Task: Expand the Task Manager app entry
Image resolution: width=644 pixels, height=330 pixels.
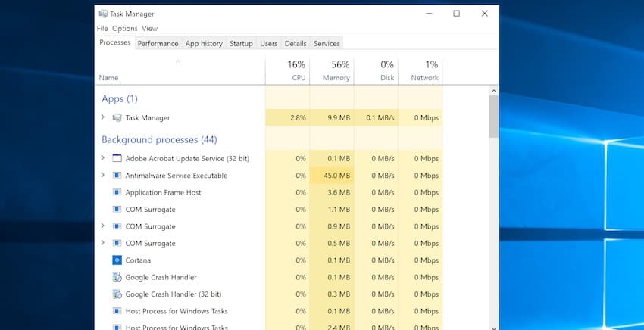Action: pos(103,117)
